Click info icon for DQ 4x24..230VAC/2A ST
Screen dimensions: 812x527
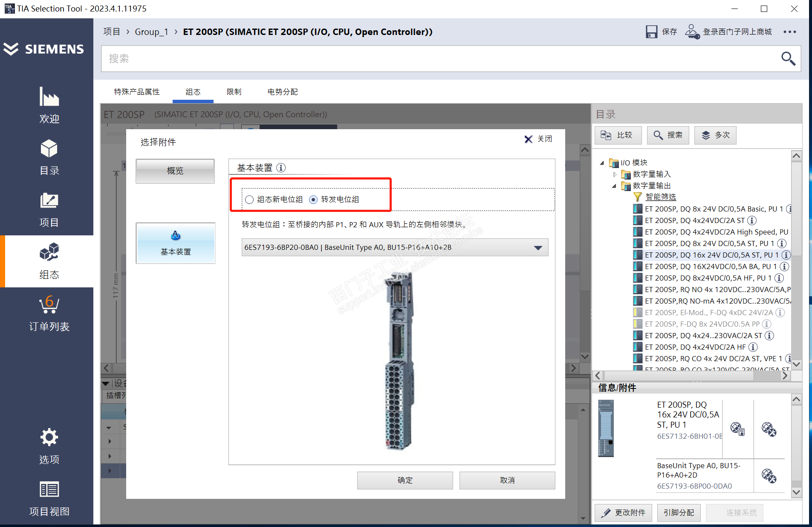[x=769, y=336]
